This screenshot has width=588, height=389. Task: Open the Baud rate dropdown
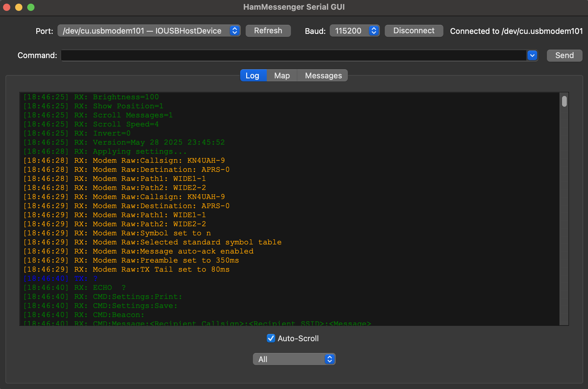[354, 31]
